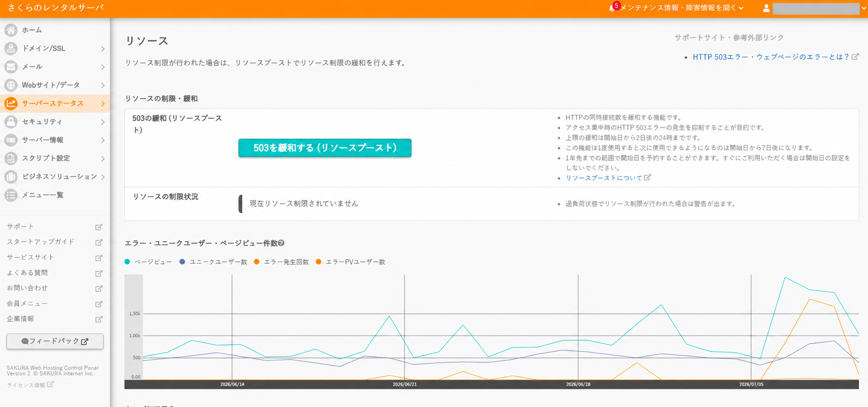Click the Web site/data globe icon

pyautogui.click(x=11, y=85)
